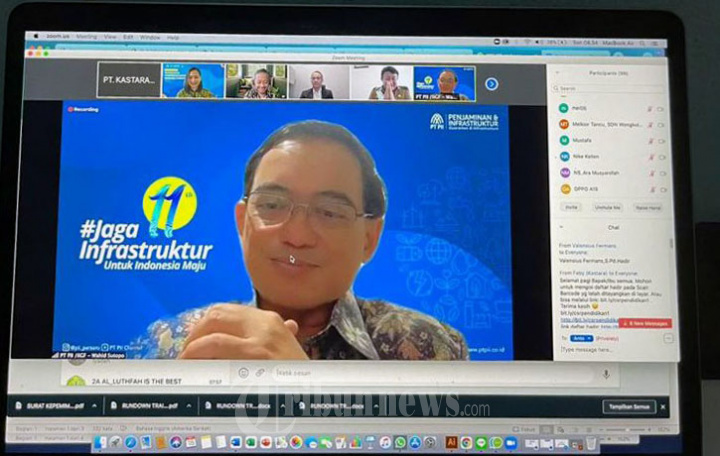Screen dimensions: 720x456
Task: Click the camera icon for OPPO A1S
Action: [x=663, y=190]
